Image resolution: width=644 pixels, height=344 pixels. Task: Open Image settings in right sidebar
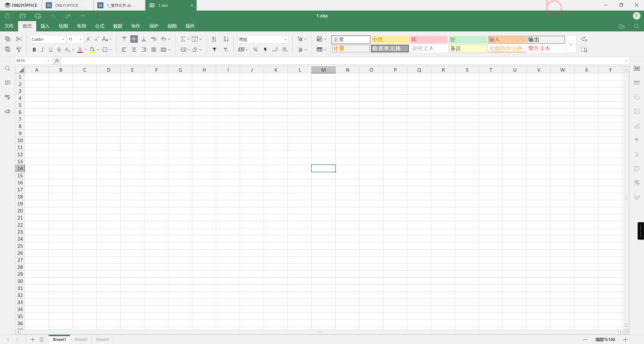pos(637,111)
